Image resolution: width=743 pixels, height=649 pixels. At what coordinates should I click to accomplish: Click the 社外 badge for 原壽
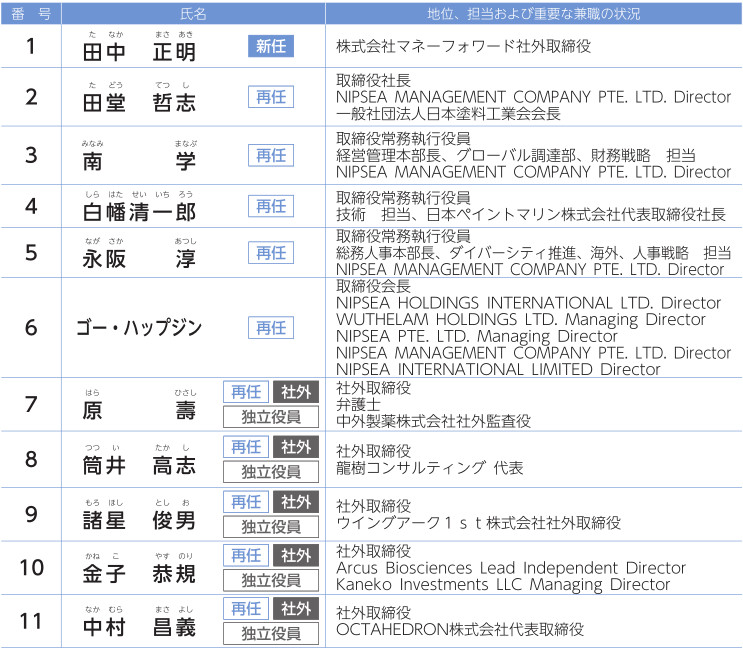[x=296, y=392]
